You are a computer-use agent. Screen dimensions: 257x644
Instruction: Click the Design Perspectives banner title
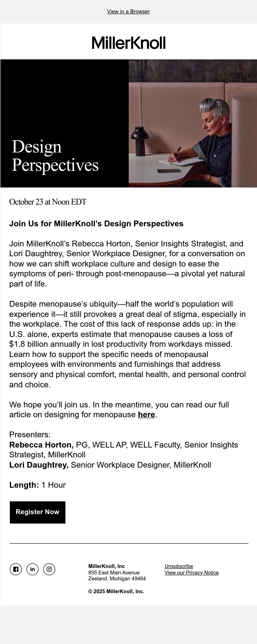point(55,155)
